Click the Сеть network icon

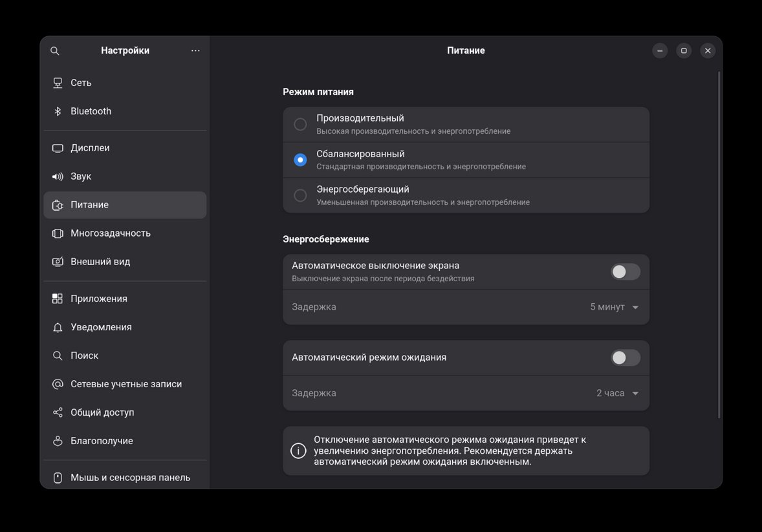coord(58,83)
